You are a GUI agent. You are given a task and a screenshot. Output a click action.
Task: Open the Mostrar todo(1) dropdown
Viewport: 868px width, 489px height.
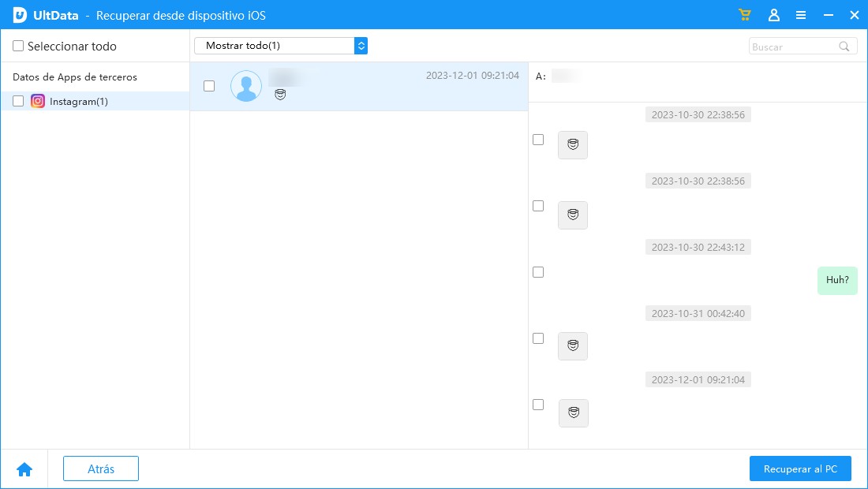(281, 46)
